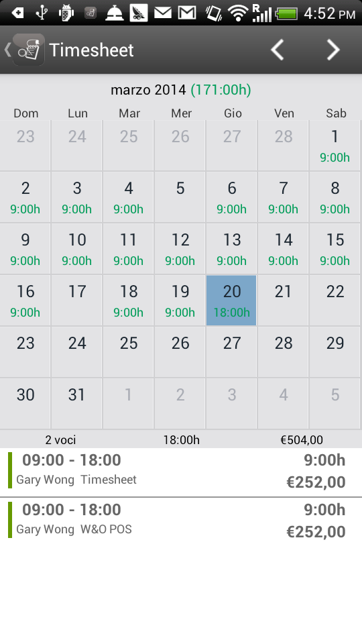362x644 pixels.
Task: Tap the battery indicator icon
Action: [x=286, y=13]
